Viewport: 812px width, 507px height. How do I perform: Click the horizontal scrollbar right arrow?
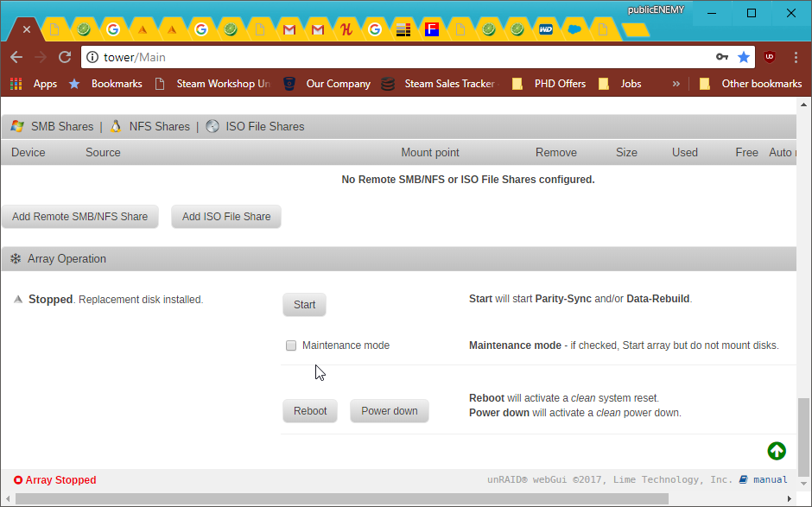tap(790, 498)
